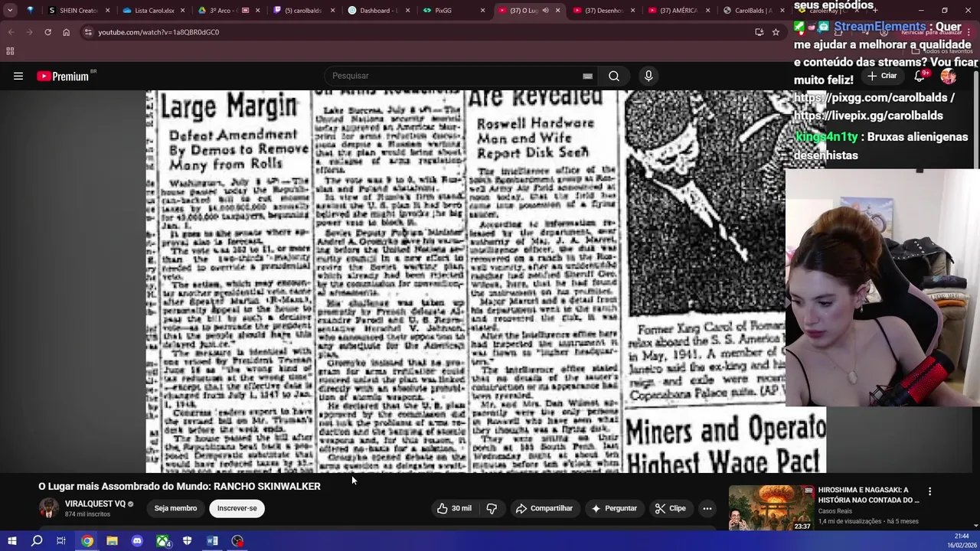This screenshot has height=551, width=980.
Task: Dislike the video with the thumbs-down button
Action: point(492,508)
